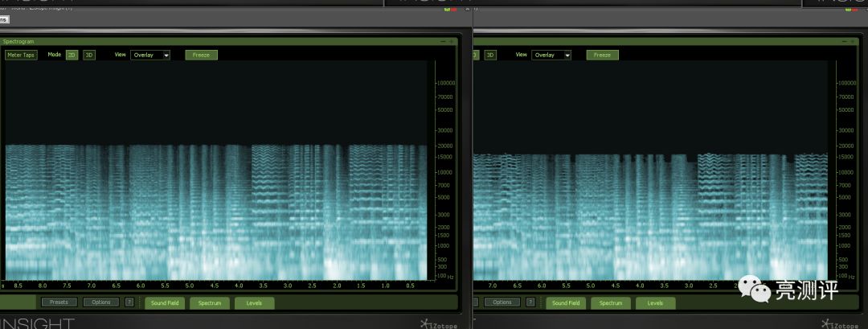Switch left spectrogram to 2D mode

[72, 55]
